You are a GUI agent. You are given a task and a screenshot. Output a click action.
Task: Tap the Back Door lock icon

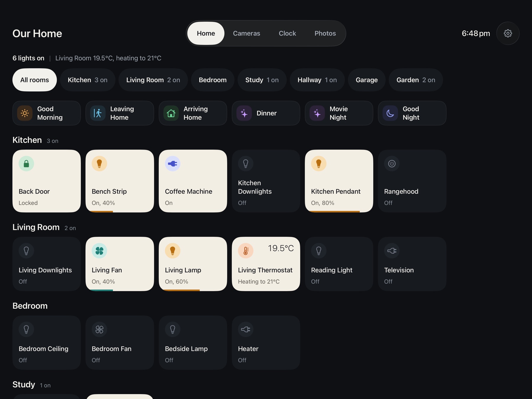tap(26, 163)
